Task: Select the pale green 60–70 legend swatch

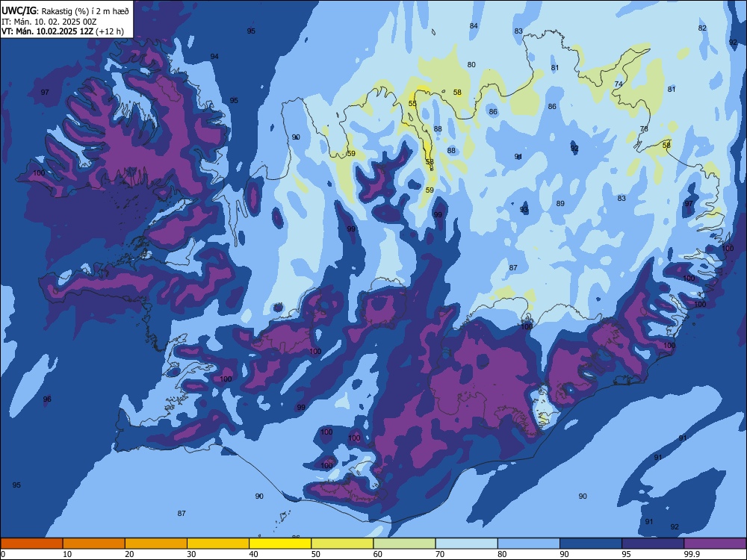Action: pyautogui.click(x=404, y=544)
